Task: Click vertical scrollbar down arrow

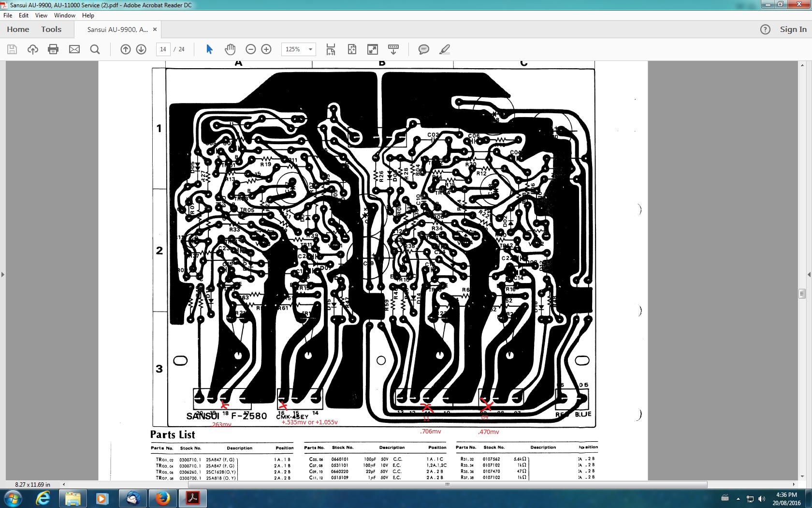Action: tap(802, 476)
